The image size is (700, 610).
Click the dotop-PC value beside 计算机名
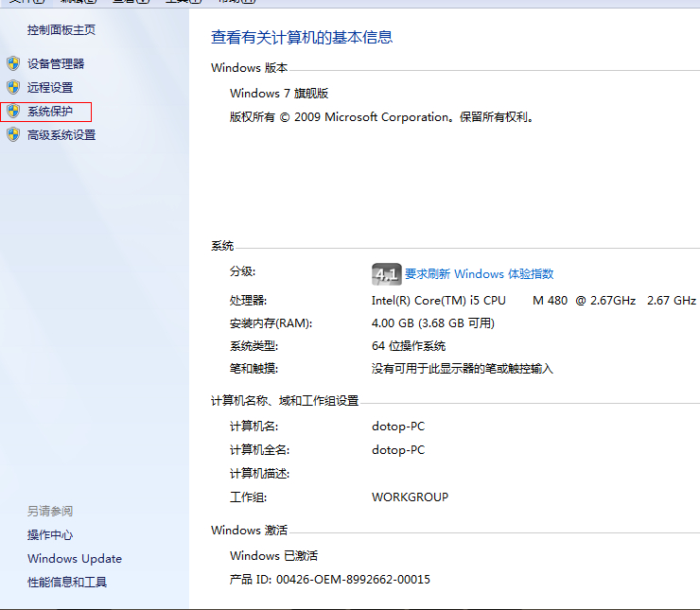[x=398, y=427]
